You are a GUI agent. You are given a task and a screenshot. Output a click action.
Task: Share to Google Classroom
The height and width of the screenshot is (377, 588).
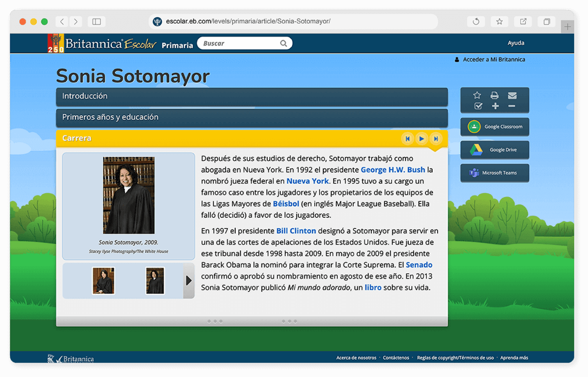coord(495,127)
